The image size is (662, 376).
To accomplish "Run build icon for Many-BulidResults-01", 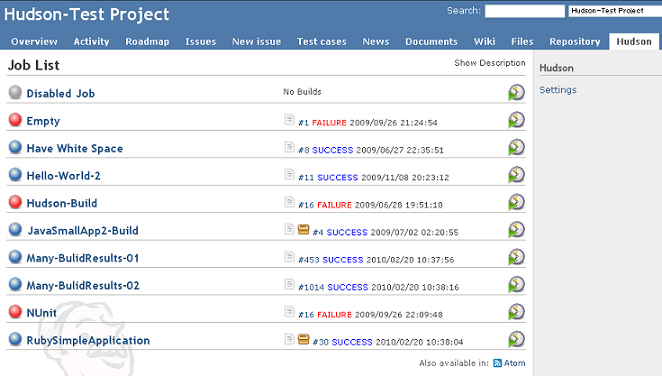I will 516,257.
